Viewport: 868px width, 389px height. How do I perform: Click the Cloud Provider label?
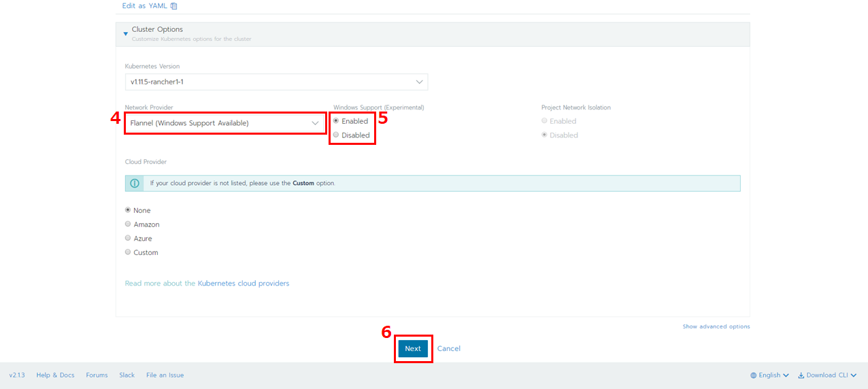click(x=146, y=162)
